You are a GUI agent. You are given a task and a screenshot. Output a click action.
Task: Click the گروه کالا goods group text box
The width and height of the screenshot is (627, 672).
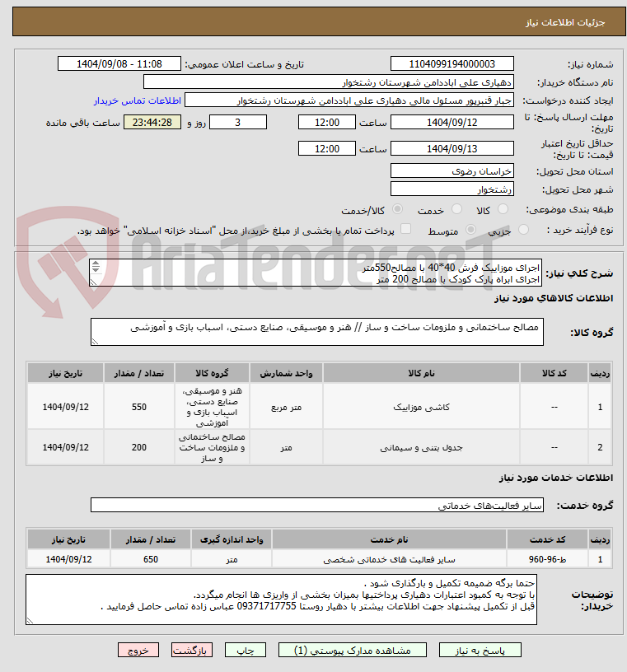click(x=317, y=332)
